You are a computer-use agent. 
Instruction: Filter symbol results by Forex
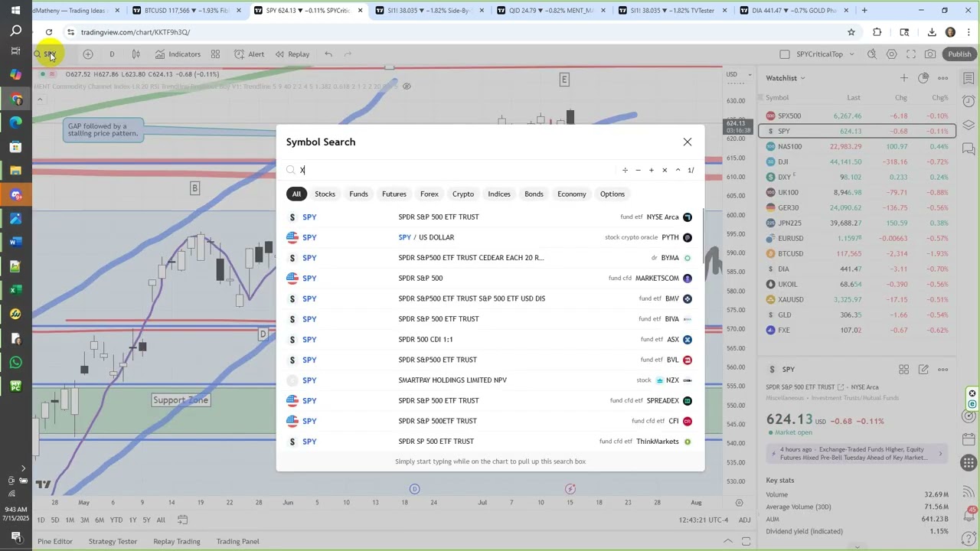(430, 194)
